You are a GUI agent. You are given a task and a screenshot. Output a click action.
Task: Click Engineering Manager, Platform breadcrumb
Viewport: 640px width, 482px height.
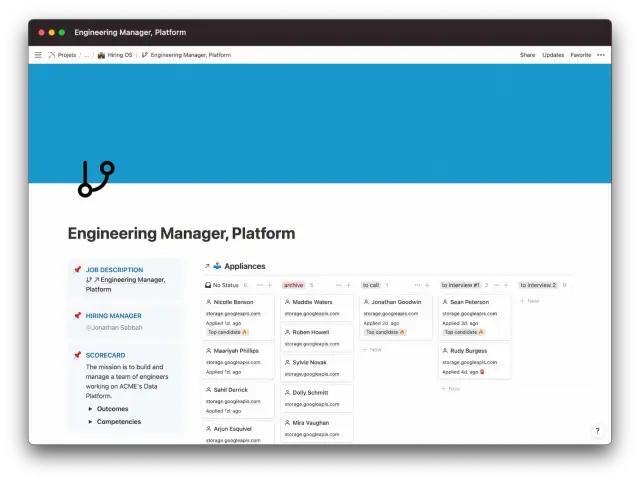pos(186,55)
